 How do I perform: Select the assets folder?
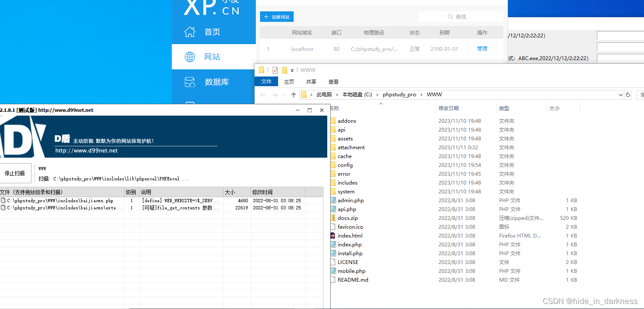coord(345,139)
